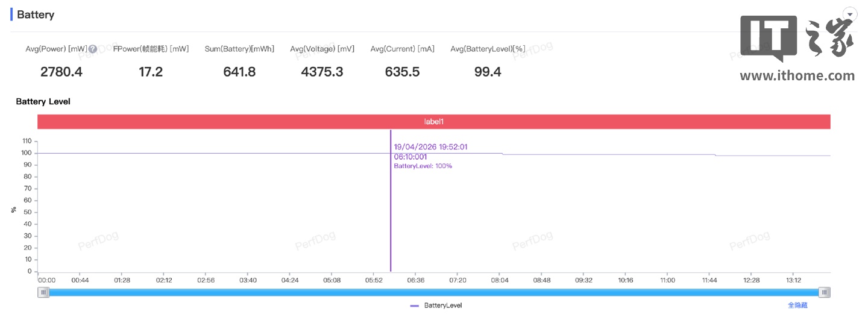Screen dimensions: 868x314
Task: Select the red label1 bar
Action: pos(434,122)
